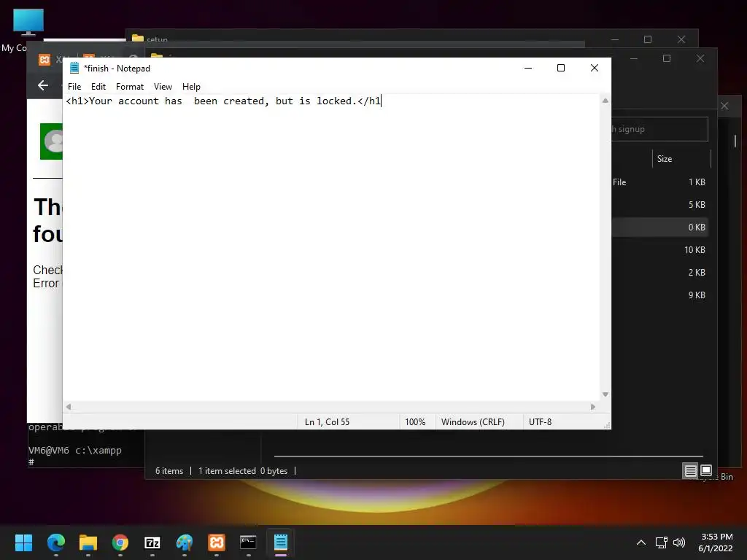Open the clock and date 3:53 PM

[x=716, y=542]
